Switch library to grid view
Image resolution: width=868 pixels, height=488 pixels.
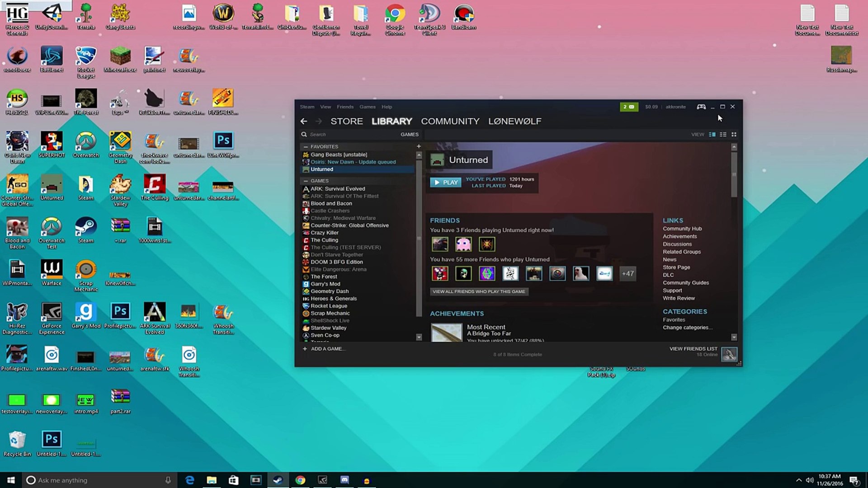[x=734, y=134]
